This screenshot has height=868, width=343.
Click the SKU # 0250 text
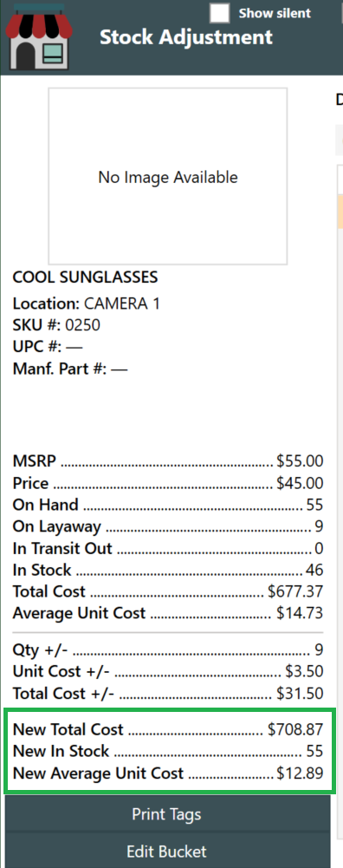coord(56,325)
